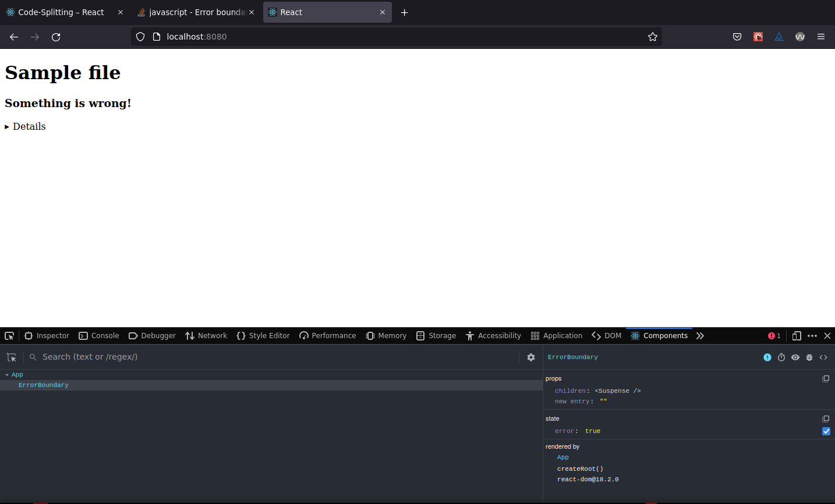
Task: Inspect the matching DOM element via eye icon
Action: tap(795, 357)
